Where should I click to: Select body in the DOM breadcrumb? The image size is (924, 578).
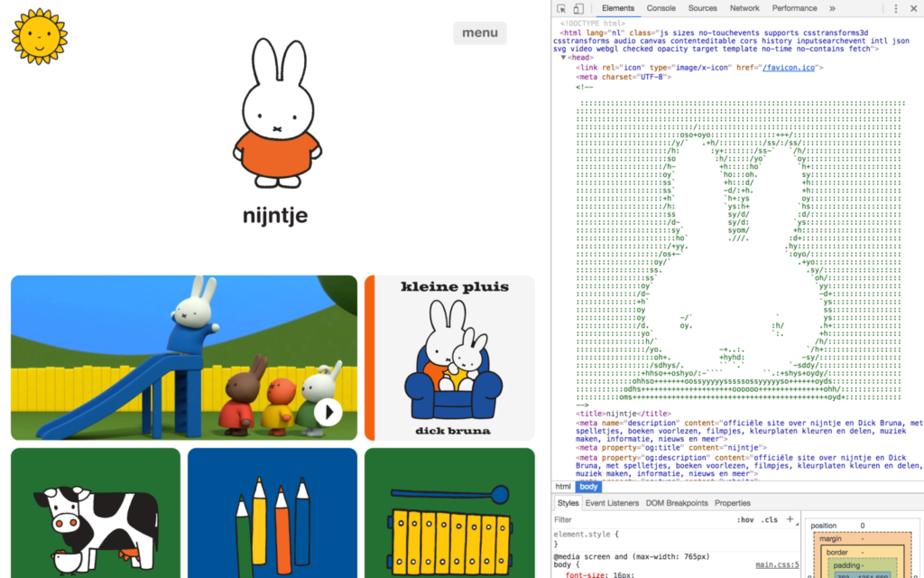(588, 487)
